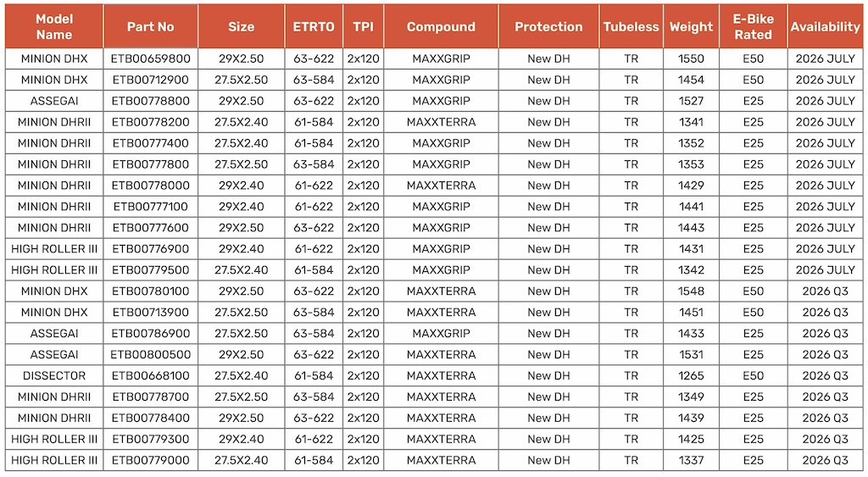
Task: Select the Availability column header
Action: tap(825, 26)
